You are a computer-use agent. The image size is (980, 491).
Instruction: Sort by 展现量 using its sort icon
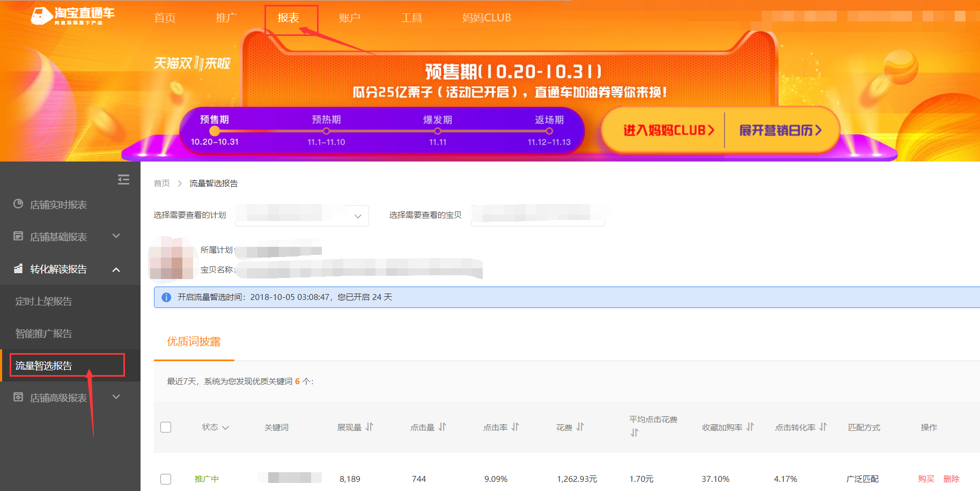(x=370, y=427)
